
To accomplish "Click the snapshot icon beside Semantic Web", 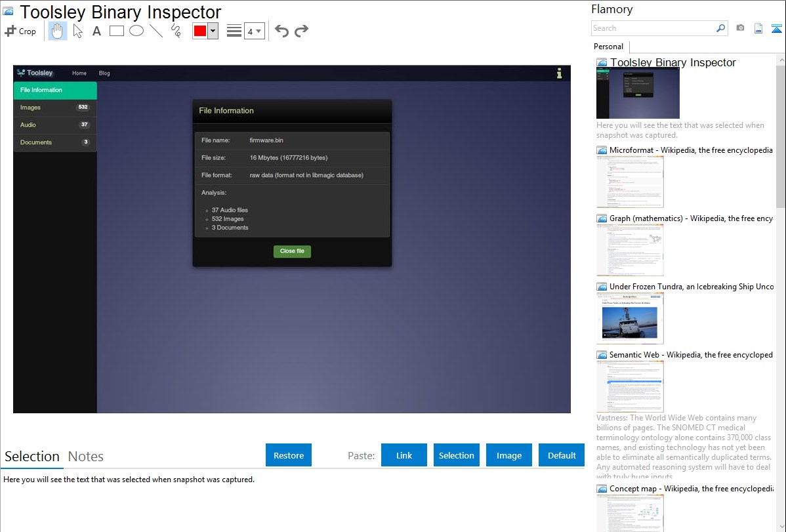I will click(x=602, y=355).
